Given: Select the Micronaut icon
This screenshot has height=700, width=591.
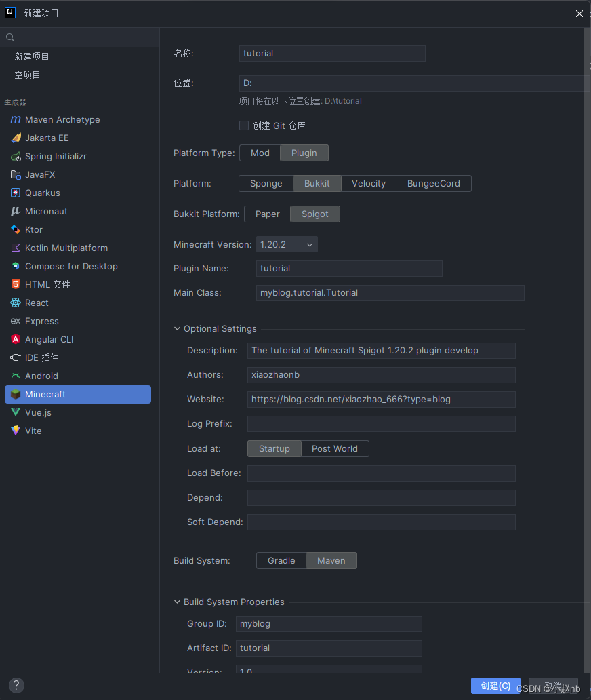Looking at the screenshot, I should [x=16, y=211].
